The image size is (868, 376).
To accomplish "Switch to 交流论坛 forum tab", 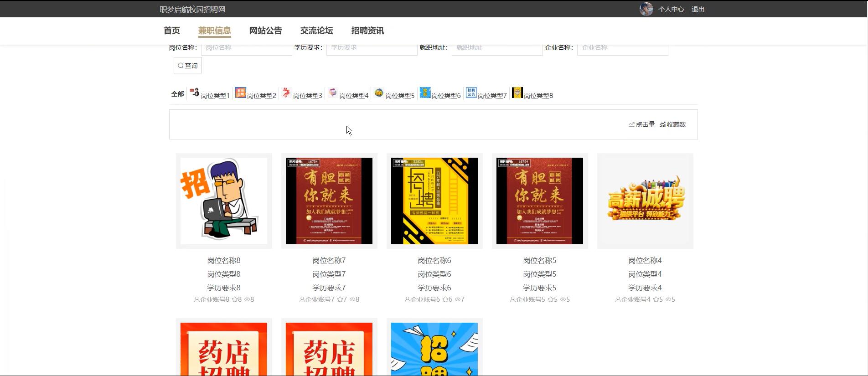I will point(317,31).
